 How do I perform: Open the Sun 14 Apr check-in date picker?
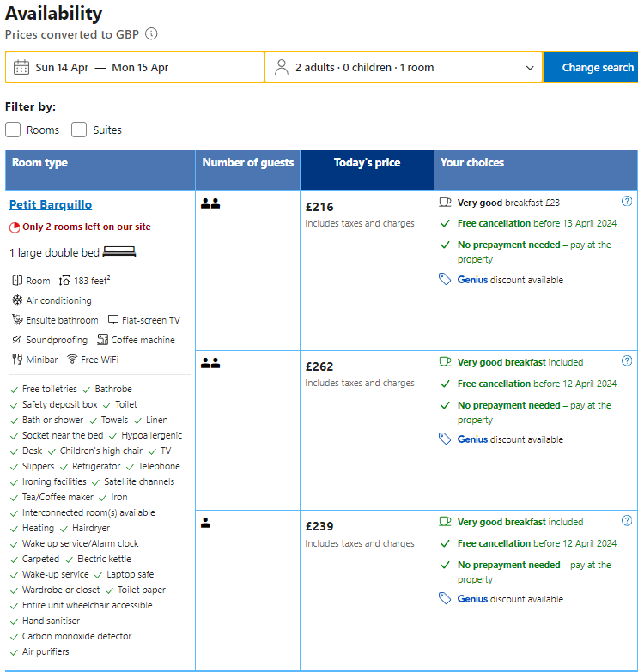(62, 68)
